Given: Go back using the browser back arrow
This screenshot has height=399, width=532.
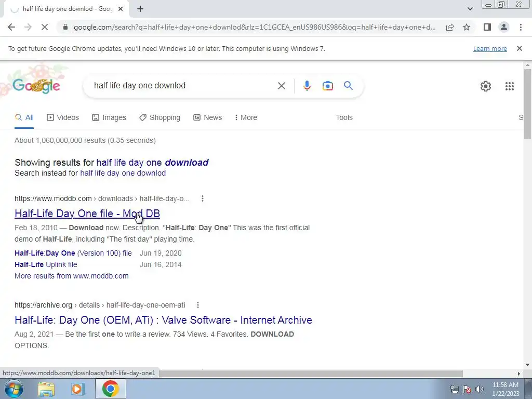Looking at the screenshot, I should pyautogui.click(x=11, y=27).
